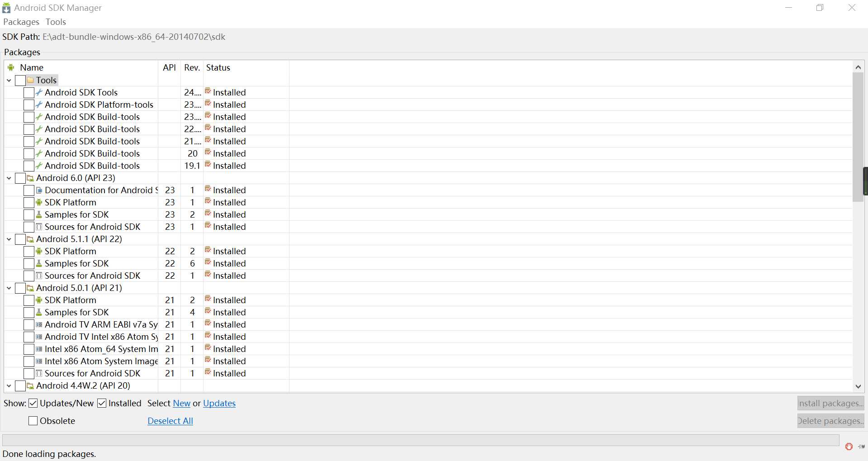Check the Android SDK Tools checkbox
Screen dimensions: 868x461
(29, 92)
